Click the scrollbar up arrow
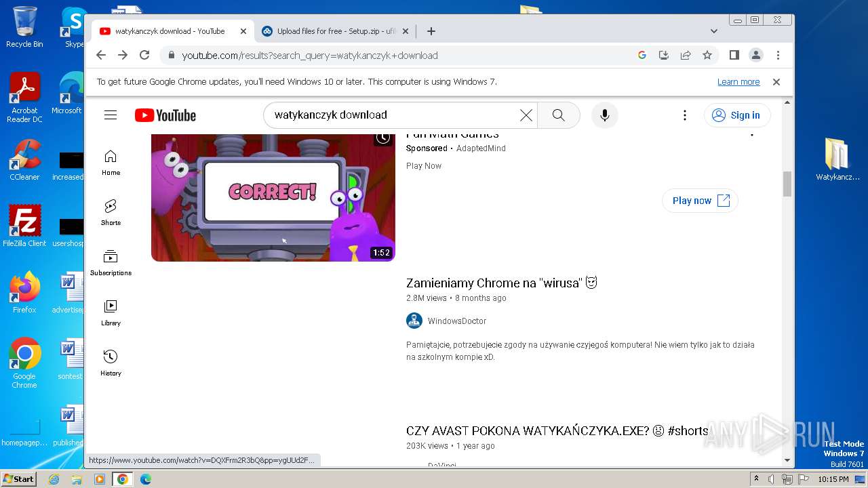 pyautogui.click(x=787, y=103)
